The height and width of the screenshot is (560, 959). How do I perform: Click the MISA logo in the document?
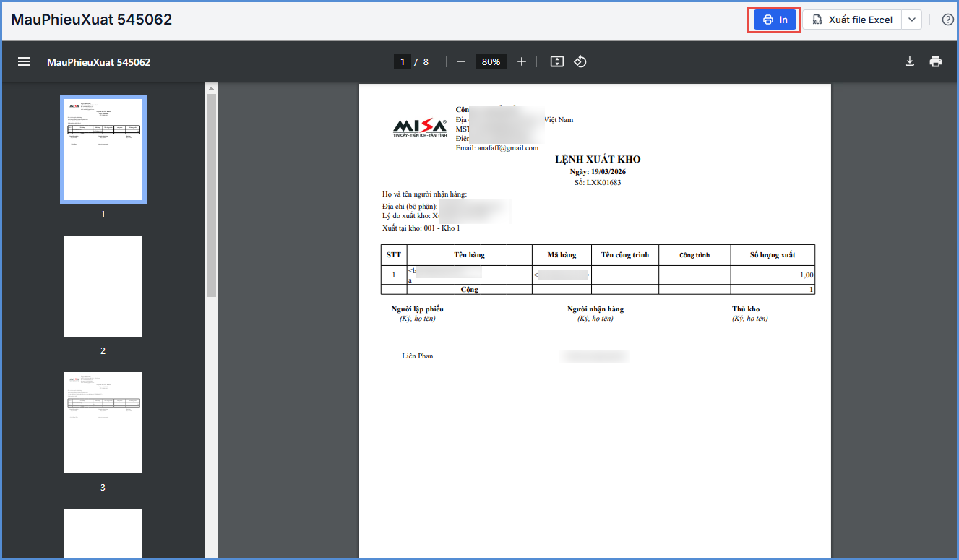420,126
